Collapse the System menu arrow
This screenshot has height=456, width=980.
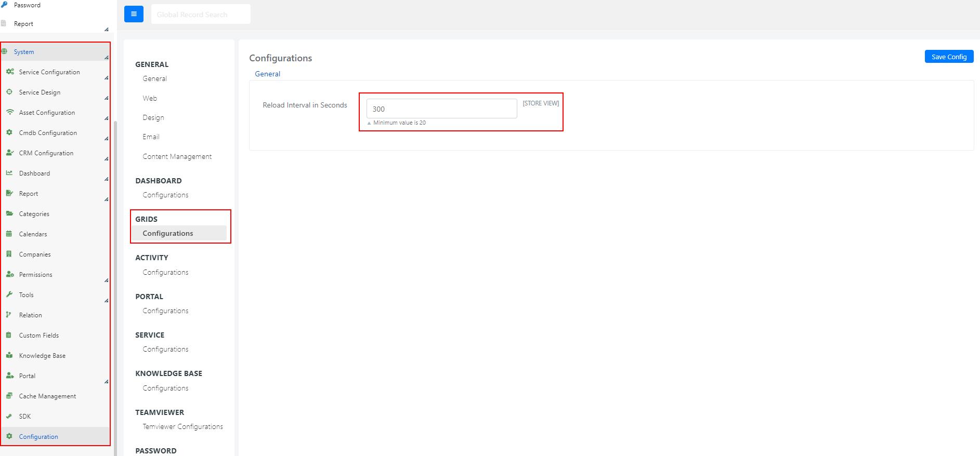click(x=106, y=57)
